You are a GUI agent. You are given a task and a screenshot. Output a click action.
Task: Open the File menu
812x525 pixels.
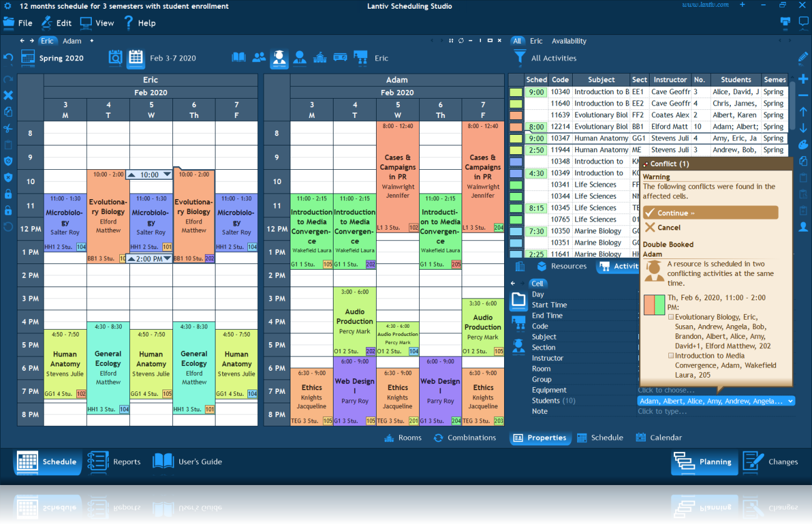tap(17, 23)
